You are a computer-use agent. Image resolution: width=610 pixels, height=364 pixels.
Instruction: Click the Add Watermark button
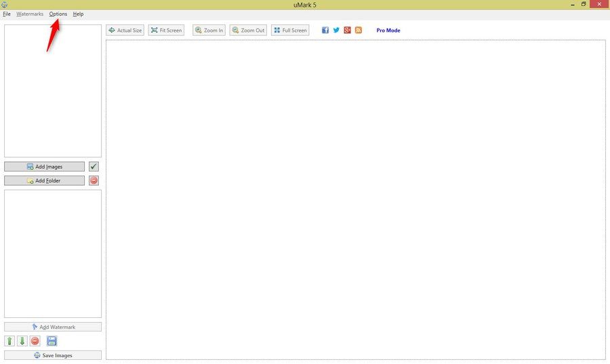pyautogui.click(x=53, y=327)
